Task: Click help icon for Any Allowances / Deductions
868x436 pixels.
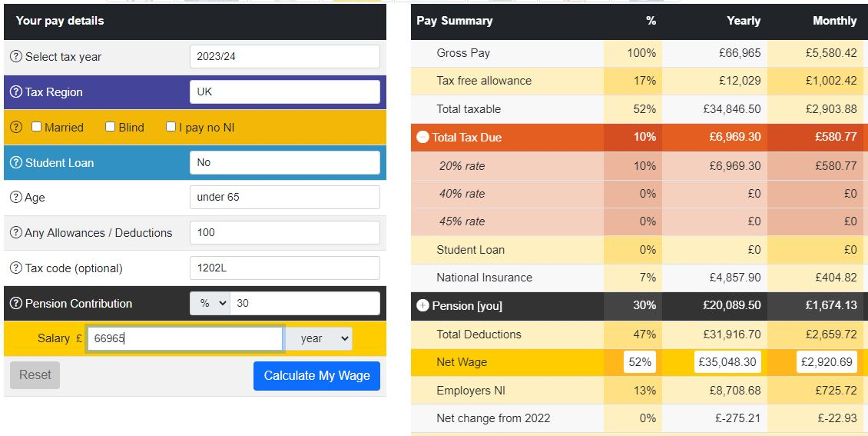Action: pyautogui.click(x=16, y=233)
